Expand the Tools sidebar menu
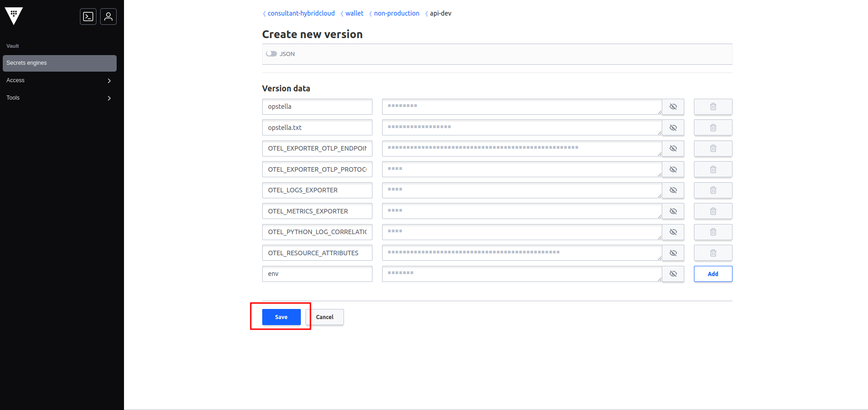Viewport: 868px width, 410px height. pos(60,98)
